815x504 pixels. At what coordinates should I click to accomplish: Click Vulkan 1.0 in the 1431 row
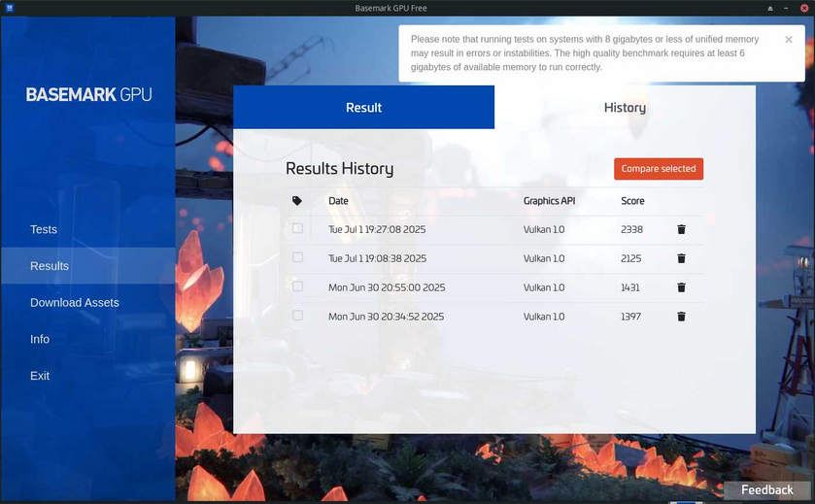pyautogui.click(x=544, y=287)
